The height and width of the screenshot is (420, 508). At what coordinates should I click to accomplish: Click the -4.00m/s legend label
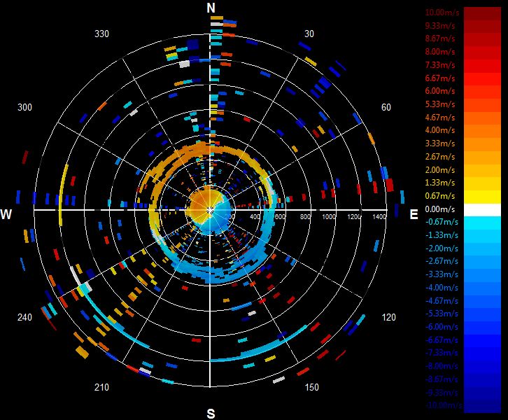[x=442, y=288]
